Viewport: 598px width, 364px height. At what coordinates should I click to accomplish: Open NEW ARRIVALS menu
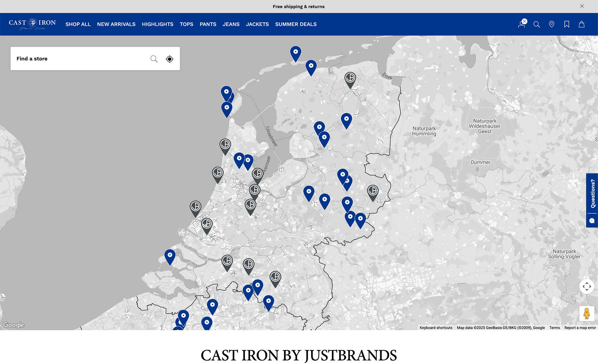[116, 24]
